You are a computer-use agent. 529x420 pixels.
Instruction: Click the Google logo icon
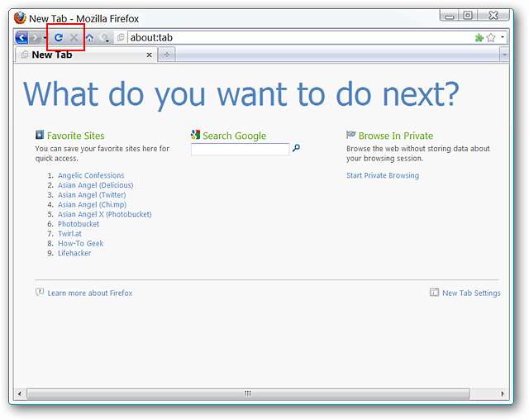click(x=195, y=135)
